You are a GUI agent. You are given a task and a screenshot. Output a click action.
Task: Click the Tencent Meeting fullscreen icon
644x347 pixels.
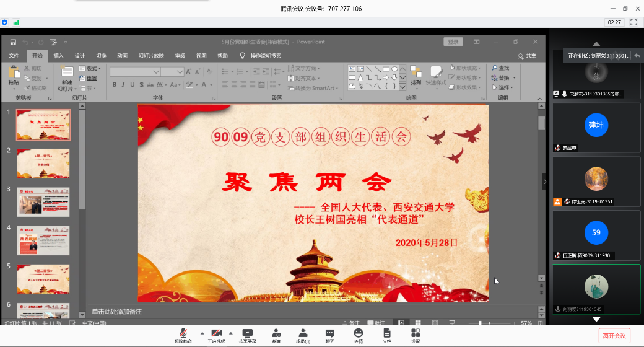tap(633, 22)
